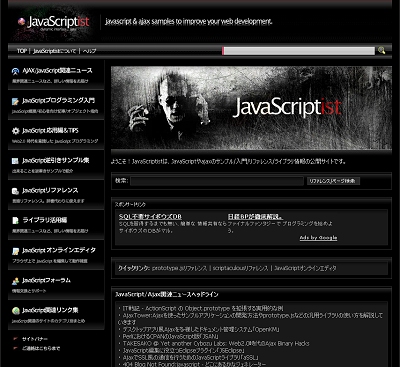
Task: Open JavaScriptオンラインエディタ quick link
Action: 305,268
